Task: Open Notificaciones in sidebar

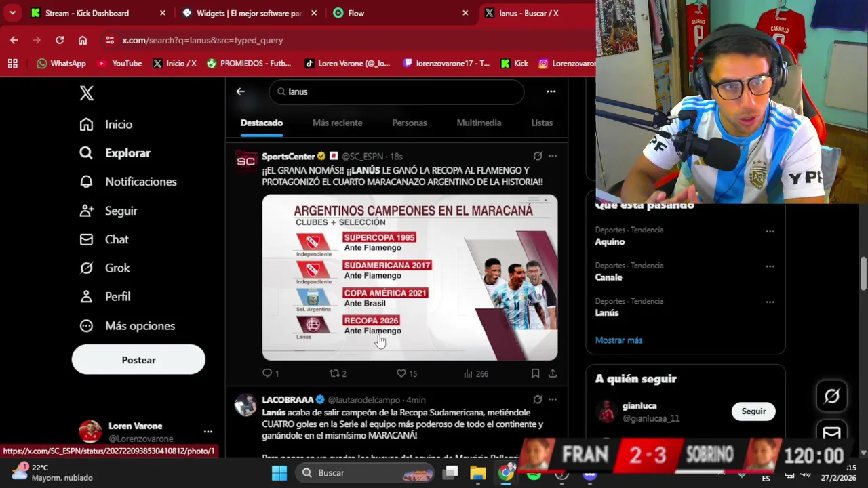Action: 127,182
